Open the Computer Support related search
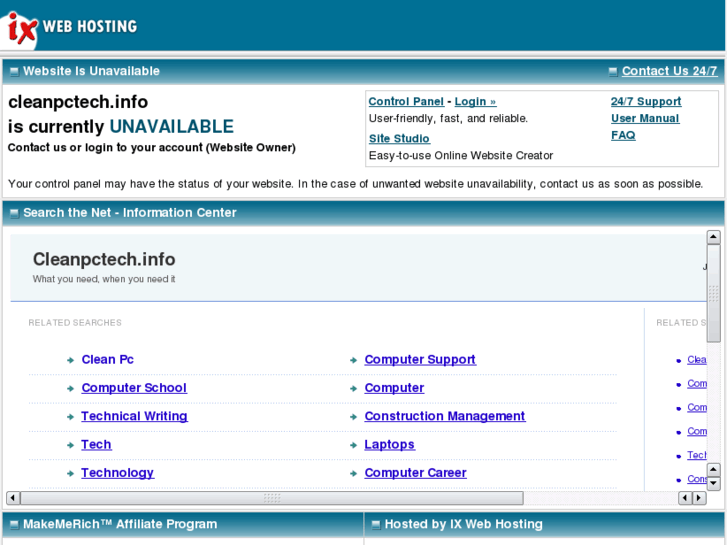The image size is (727, 545). (x=420, y=359)
